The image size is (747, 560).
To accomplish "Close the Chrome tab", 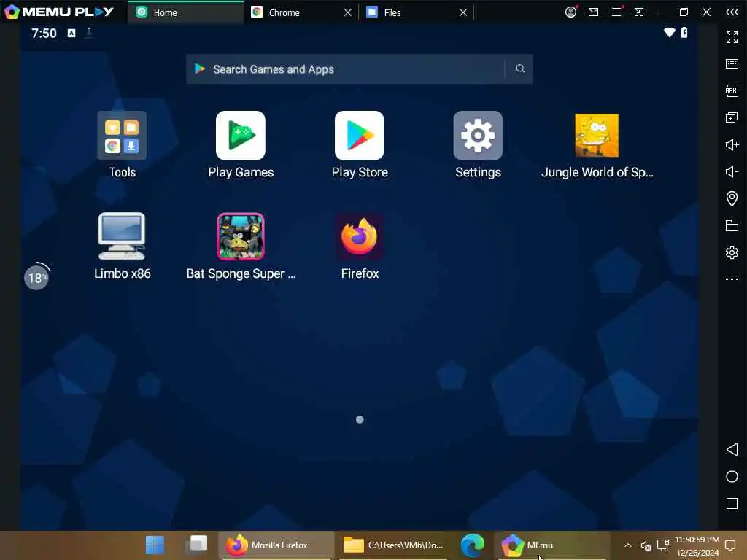I will tap(348, 12).
